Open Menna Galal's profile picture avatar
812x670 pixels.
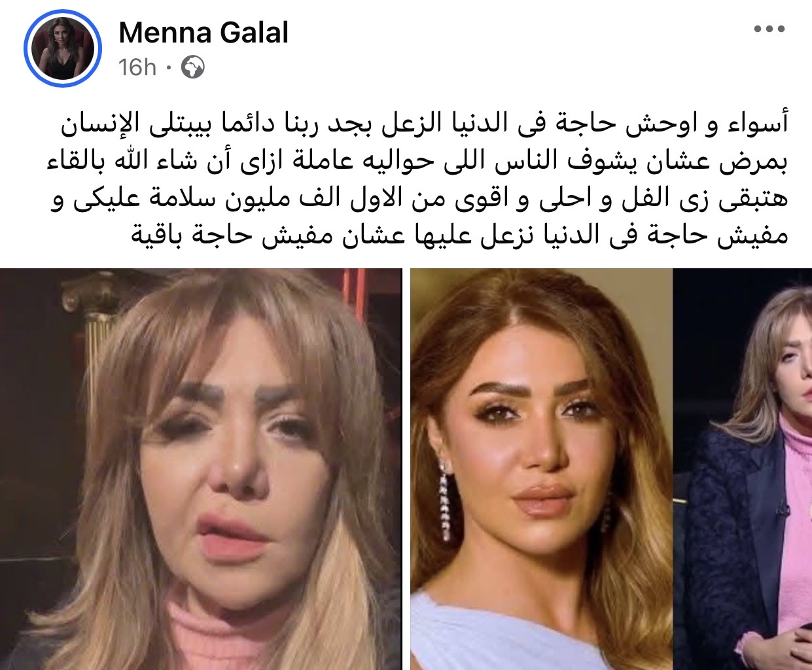pos(63,48)
